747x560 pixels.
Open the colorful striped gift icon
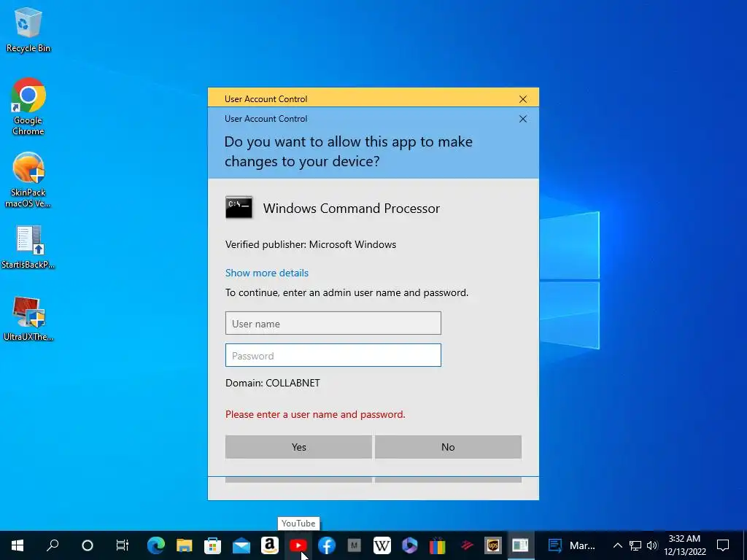438,545
